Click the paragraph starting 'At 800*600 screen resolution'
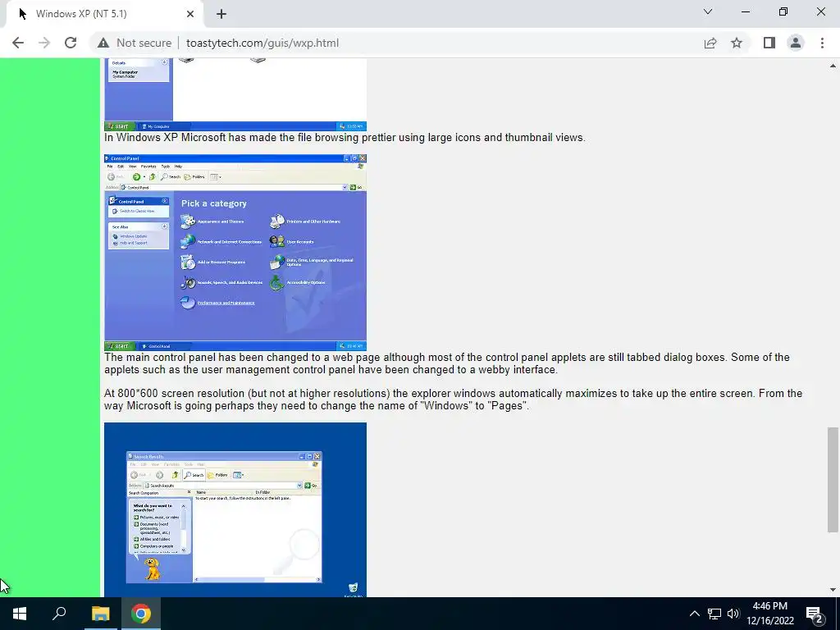 (453, 399)
